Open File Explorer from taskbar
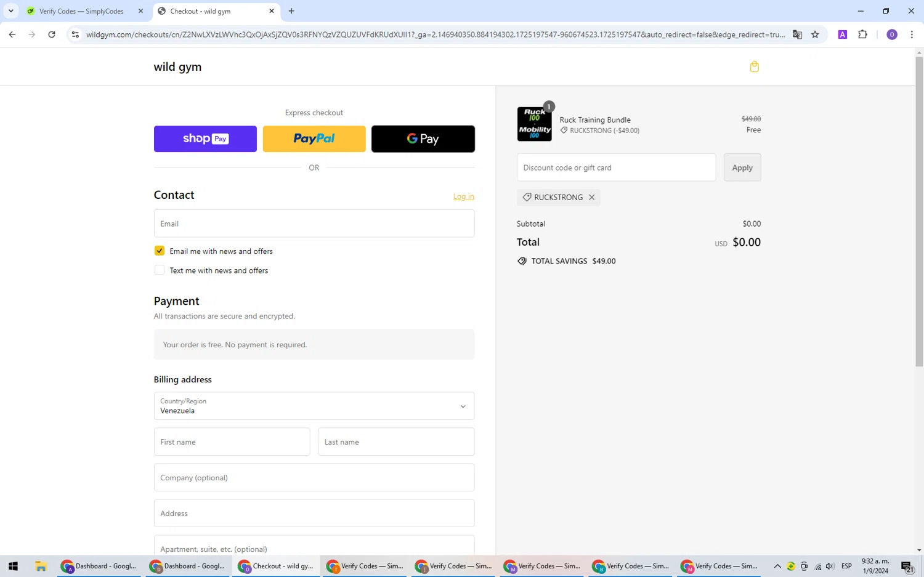Viewport: 924px width, 577px height. 41,566
